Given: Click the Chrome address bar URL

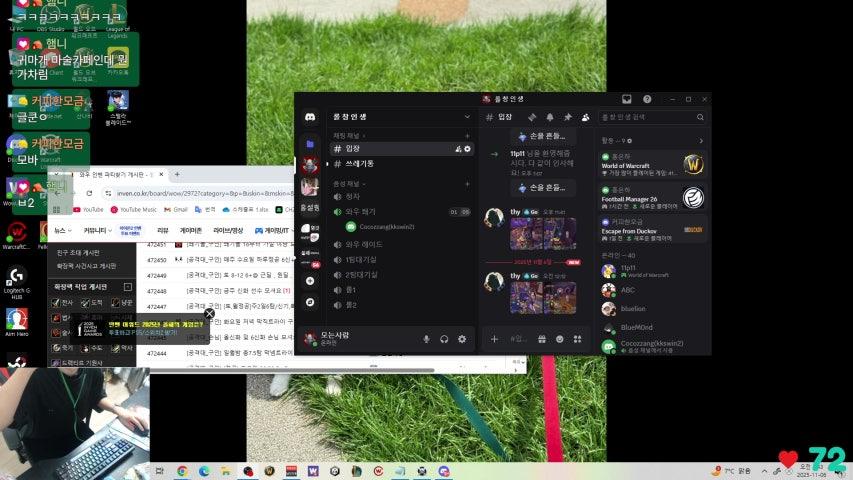Looking at the screenshot, I should (x=205, y=193).
